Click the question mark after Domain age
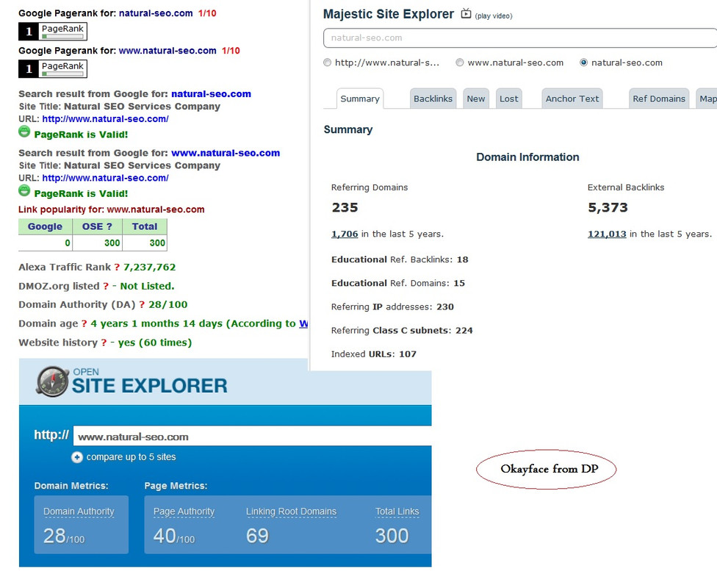 (84, 324)
